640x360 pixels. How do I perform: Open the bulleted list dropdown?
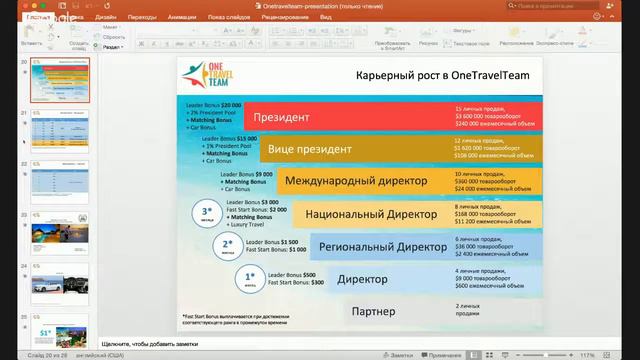tap(278, 31)
